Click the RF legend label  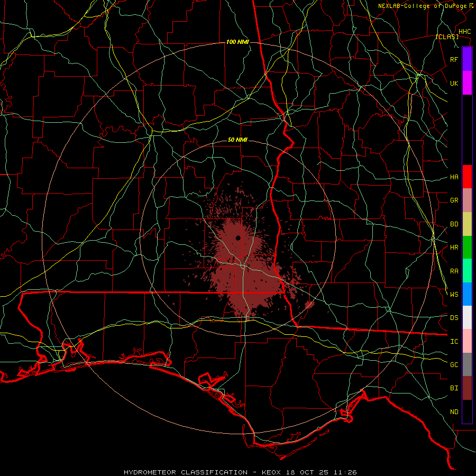tap(454, 59)
